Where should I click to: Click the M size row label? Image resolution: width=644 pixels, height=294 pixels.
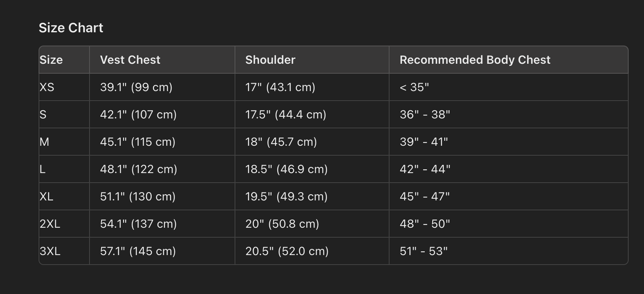click(45, 142)
